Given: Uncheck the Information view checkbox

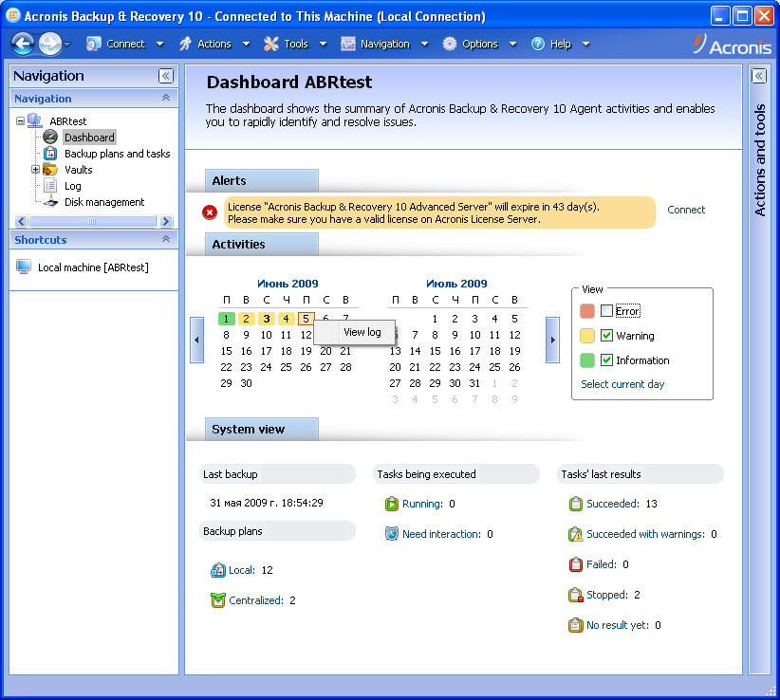Looking at the screenshot, I should (606, 359).
